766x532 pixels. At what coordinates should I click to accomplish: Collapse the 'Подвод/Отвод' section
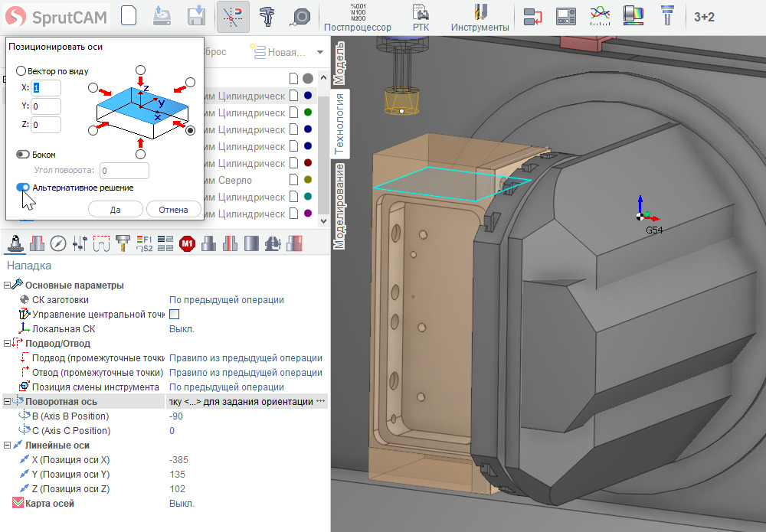pos(7,344)
